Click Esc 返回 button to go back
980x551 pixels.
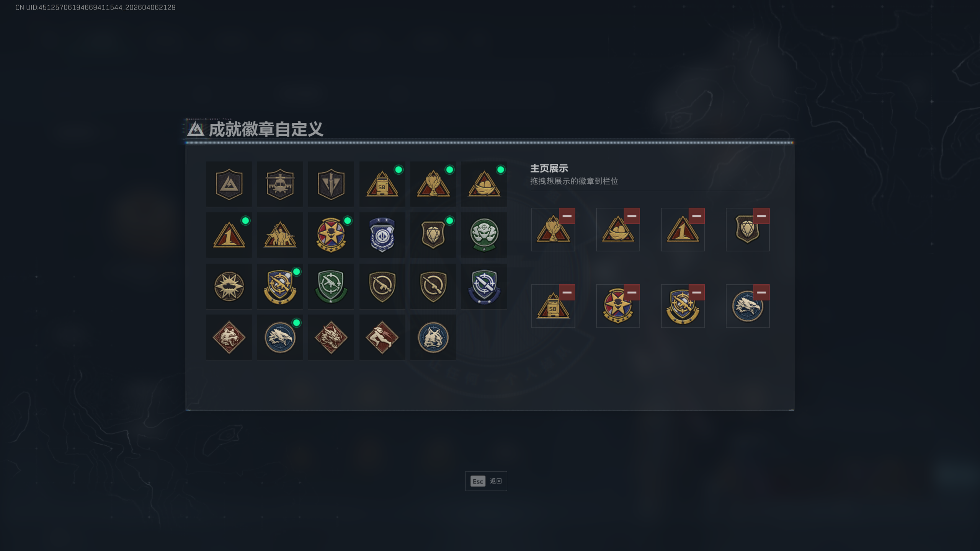(486, 481)
